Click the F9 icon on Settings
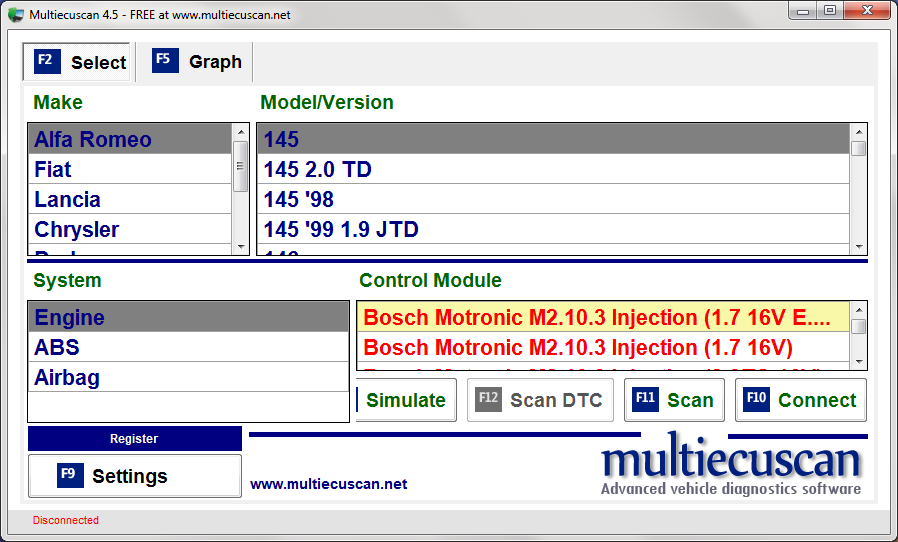This screenshot has width=898, height=542. (x=70, y=475)
